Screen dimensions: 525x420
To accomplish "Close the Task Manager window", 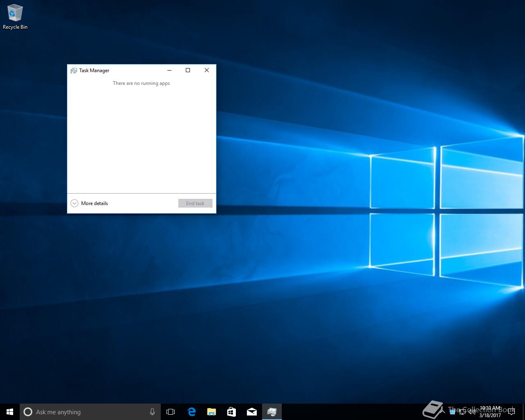I will click(207, 70).
